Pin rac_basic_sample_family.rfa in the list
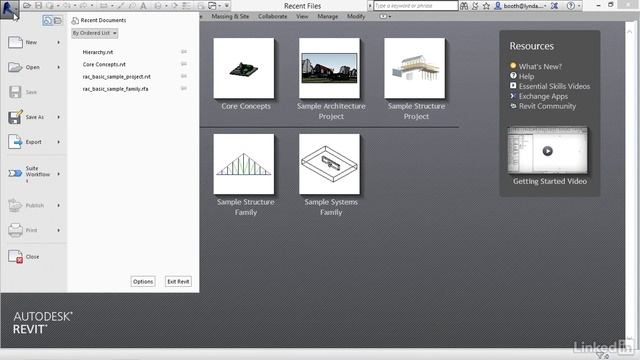Screen dimensions: 640x360 [x=184, y=89]
